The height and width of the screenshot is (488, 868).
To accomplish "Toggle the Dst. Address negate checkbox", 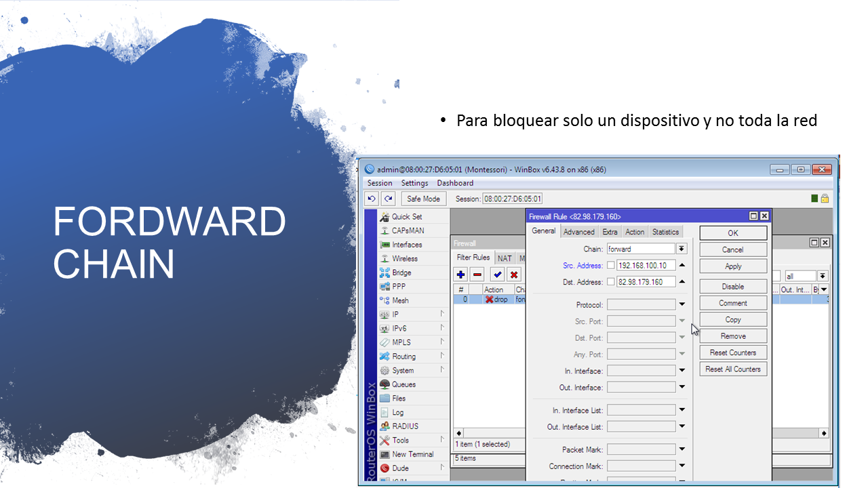I will [x=611, y=282].
